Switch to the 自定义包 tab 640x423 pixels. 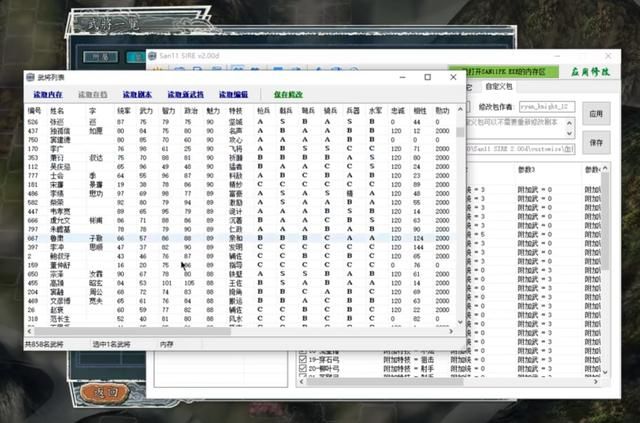tap(498, 87)
